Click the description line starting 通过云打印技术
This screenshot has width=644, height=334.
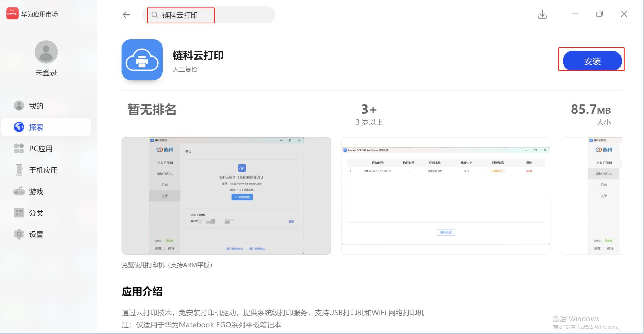coord(273,313)
